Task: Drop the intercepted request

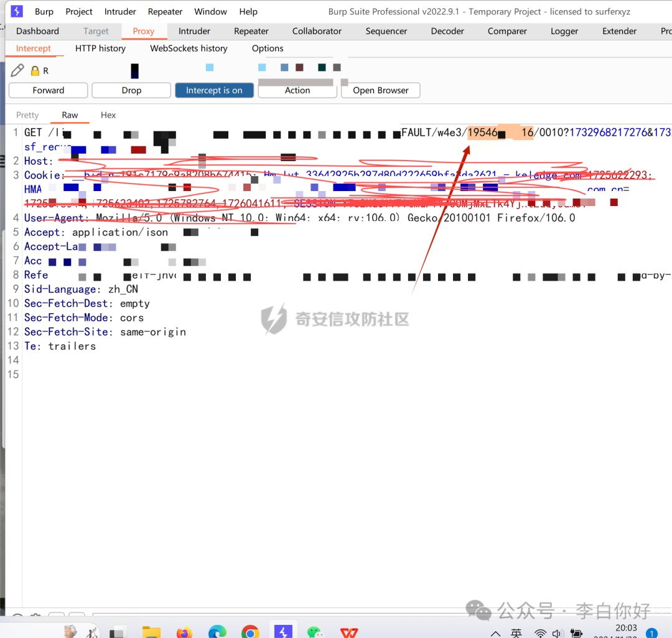Action: point(131,90)
